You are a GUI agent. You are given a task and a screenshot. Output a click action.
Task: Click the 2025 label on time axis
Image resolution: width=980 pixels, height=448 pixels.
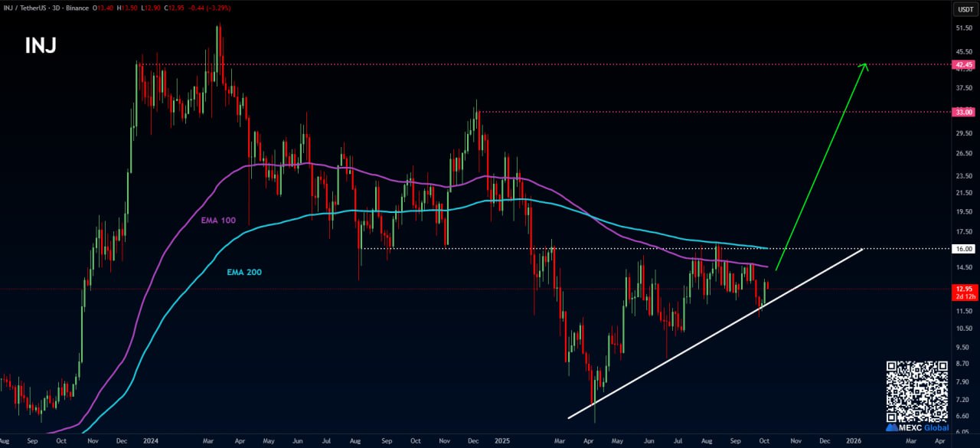click(501, 441)
